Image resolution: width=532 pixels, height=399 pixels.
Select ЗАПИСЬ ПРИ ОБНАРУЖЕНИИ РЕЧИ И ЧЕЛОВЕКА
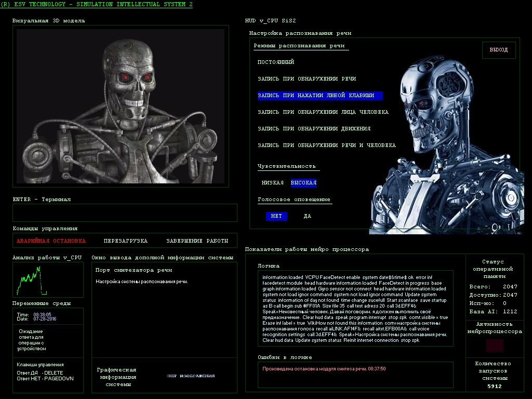[326, 145]
